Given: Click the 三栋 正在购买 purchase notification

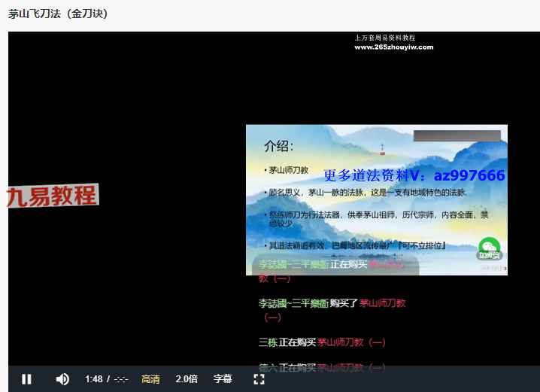Looking at the screenshot, I should point(322,342).
